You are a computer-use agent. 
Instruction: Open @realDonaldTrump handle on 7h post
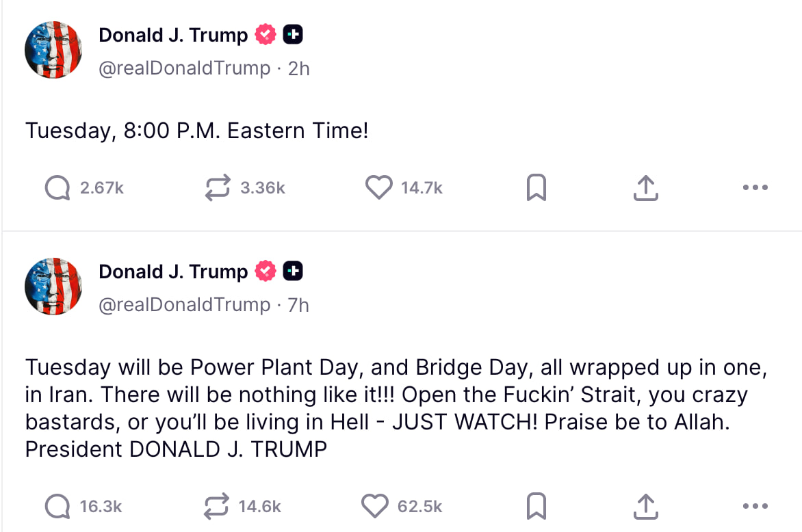coord(184,305)
